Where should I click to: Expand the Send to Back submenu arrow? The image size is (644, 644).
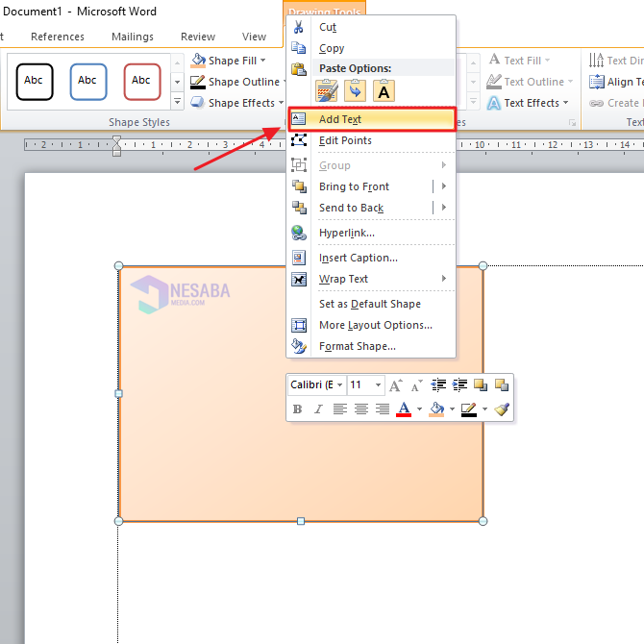444,208
